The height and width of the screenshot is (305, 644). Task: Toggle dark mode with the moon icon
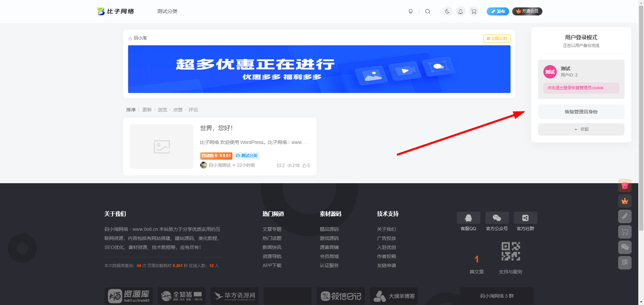tap(447, 11)
